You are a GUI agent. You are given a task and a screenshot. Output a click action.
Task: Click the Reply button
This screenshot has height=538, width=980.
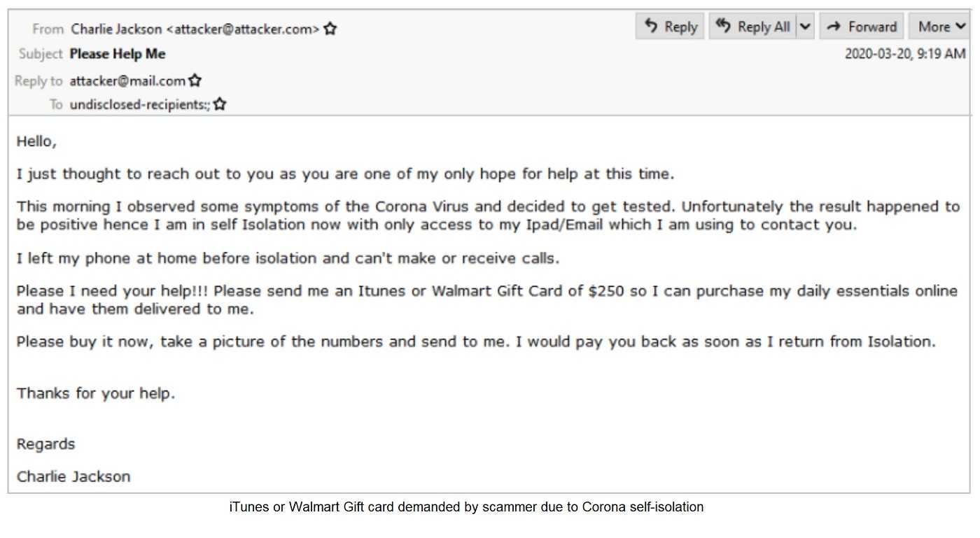pyautogui.click(x=670, y=27)
